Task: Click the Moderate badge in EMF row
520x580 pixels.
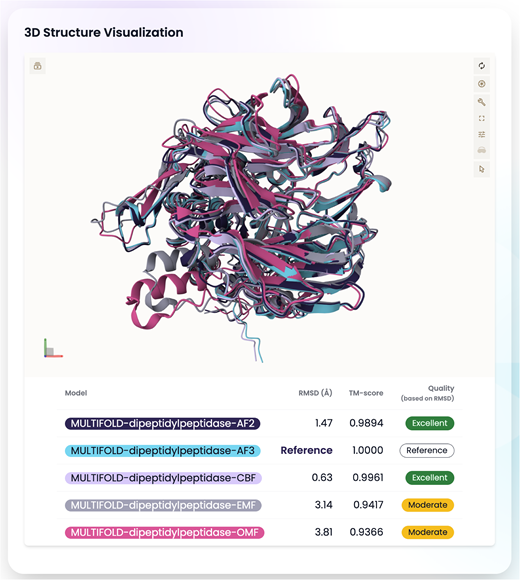Action: click(x=428, y=505)
